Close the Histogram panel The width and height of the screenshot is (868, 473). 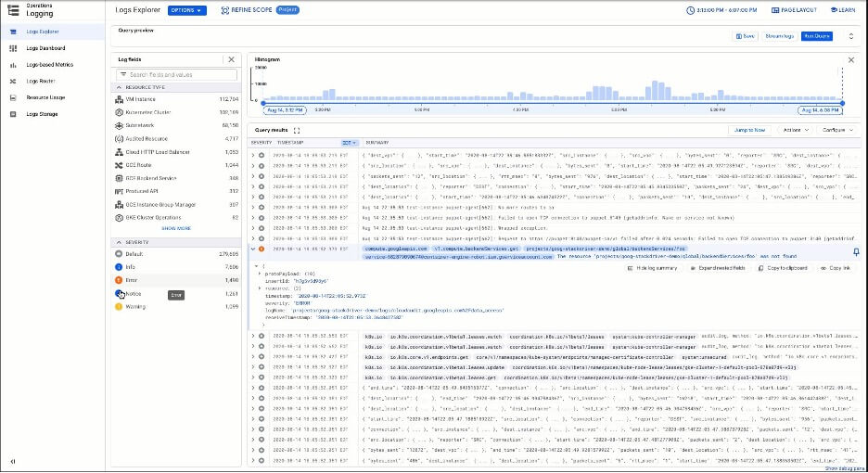850,60
